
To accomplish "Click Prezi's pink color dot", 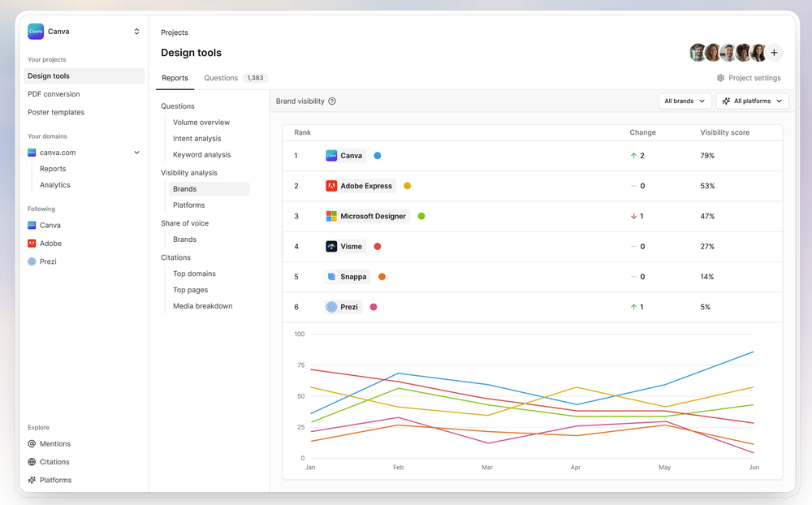I will click(374, 307).
